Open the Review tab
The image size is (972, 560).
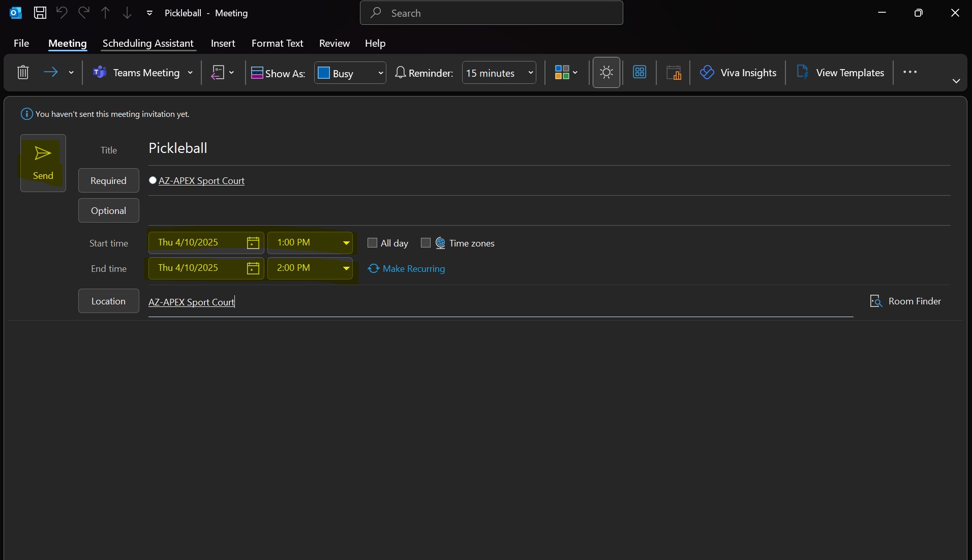[x=335, y=43]
